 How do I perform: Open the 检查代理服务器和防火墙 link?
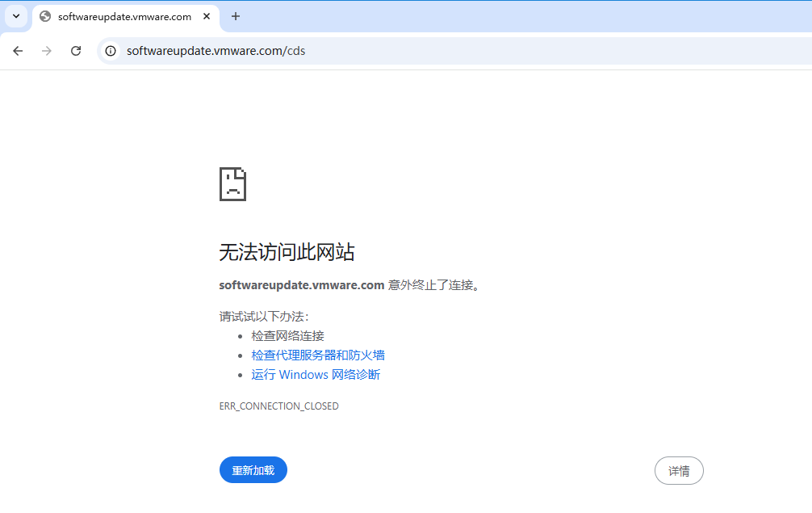tap(317, 355)
